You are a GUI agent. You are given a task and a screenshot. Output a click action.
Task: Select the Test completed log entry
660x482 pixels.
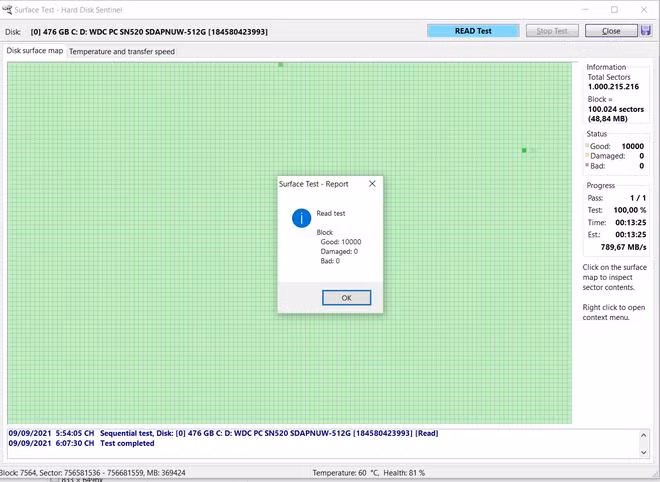(x=126, y=443)
